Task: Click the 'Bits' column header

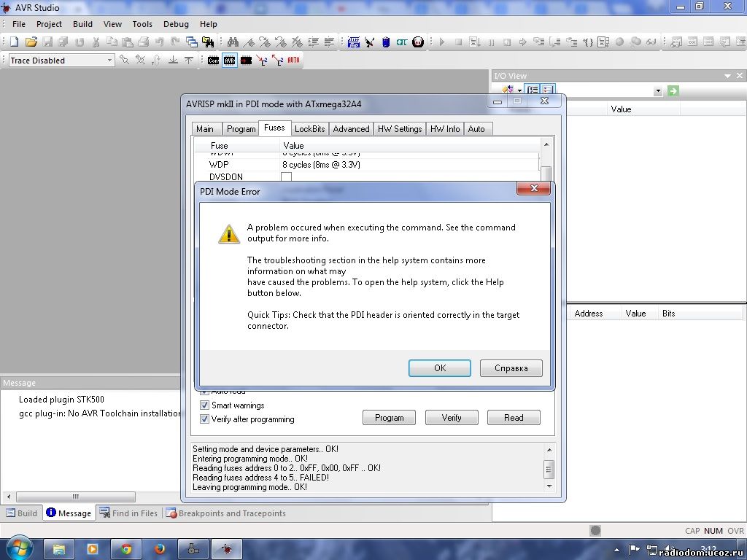Action: click(x=668, y=314)
